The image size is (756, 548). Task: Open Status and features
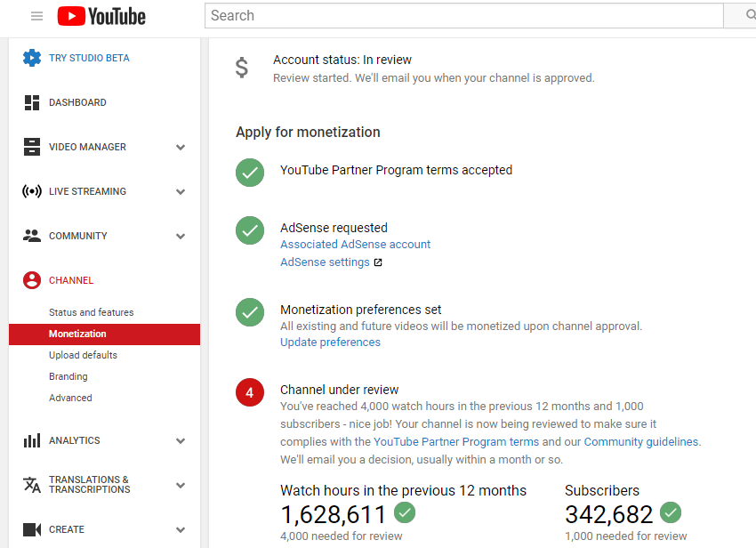[x=91, y=312]
